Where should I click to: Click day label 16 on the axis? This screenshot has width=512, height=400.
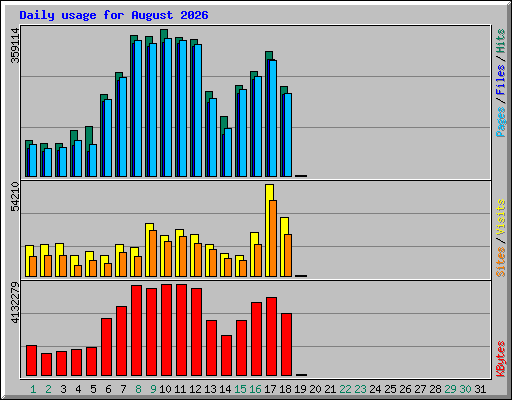click(255, 389)
